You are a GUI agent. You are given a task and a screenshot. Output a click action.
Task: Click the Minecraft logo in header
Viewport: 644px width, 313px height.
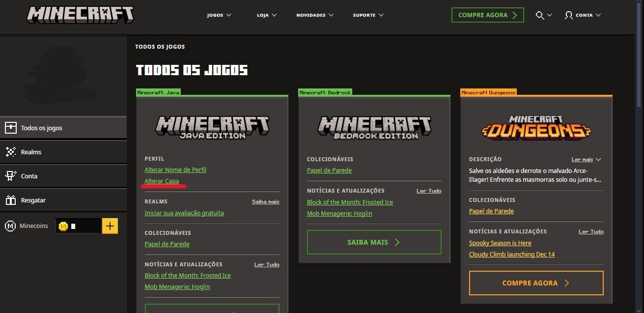pyautogui.click(x=80, y=15)
